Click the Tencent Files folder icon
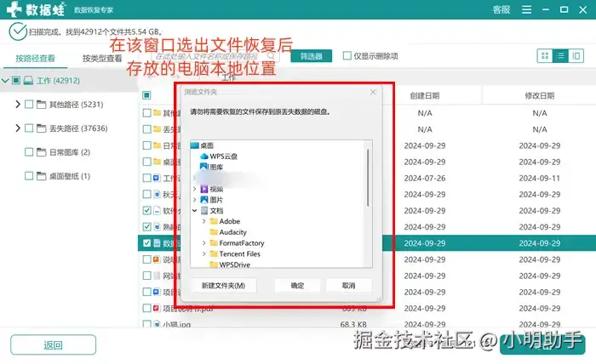This screenshot has width=596, height=364. coord(214,253)
